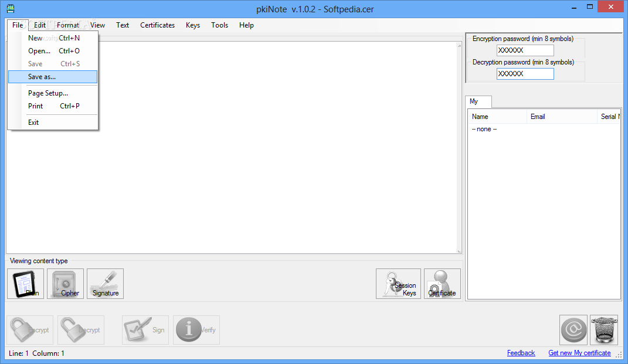Choose Open... from the File menu
This screenshot has height=364, width=628.
(53, 51)
